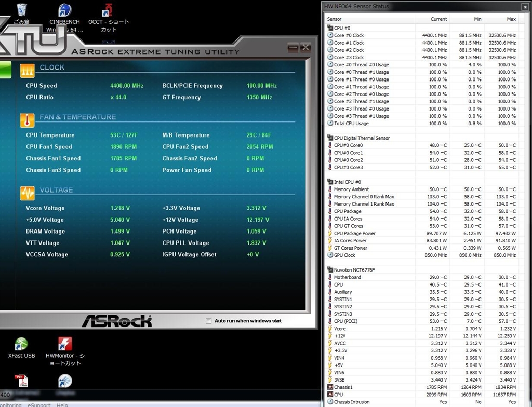This screenshot has height=407, width=532.
Task: Click the Total CPU Usage row icon
Action: 330,123
